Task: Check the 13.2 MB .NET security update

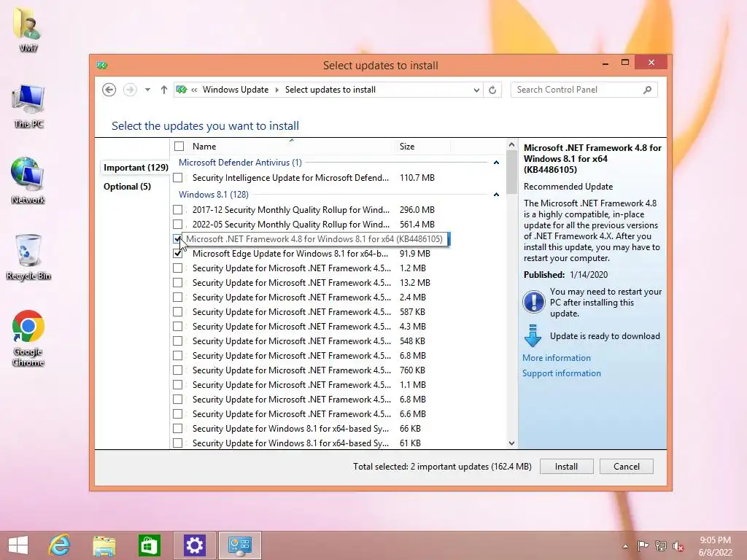Action: tap(178, 282)
